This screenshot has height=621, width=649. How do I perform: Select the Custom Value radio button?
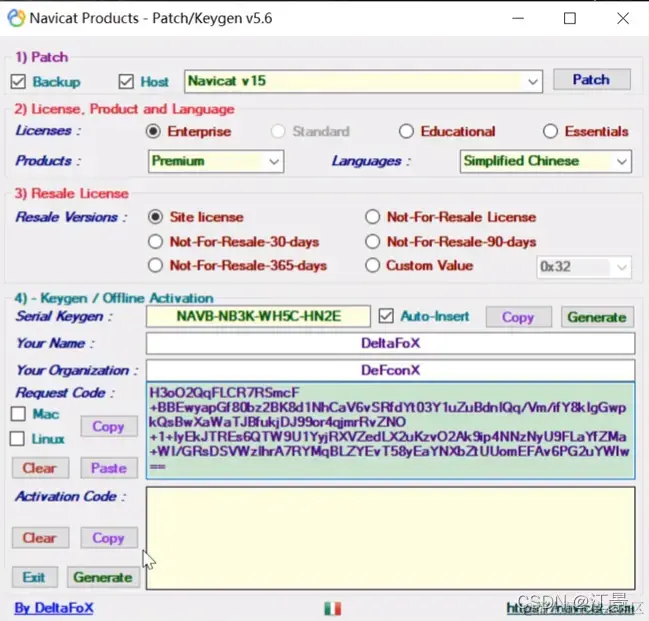click(373, 265)
